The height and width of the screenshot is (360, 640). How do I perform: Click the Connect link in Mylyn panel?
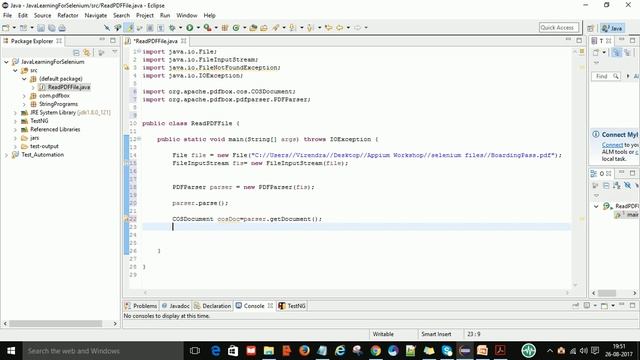click(x=612, y=145)
